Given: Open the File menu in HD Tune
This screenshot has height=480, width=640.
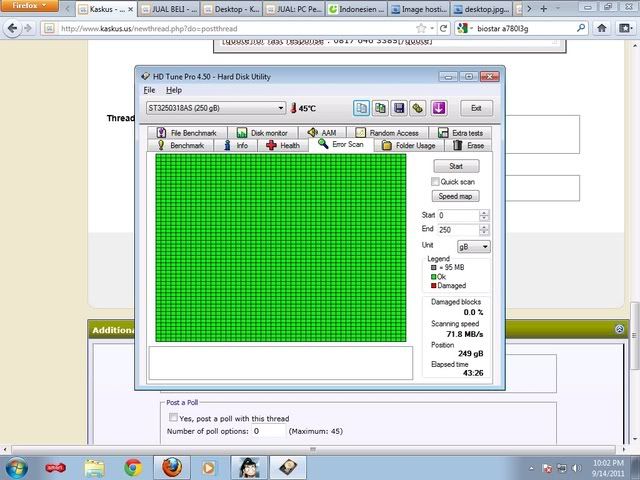Looking at the screenshot, I should 149,90.
